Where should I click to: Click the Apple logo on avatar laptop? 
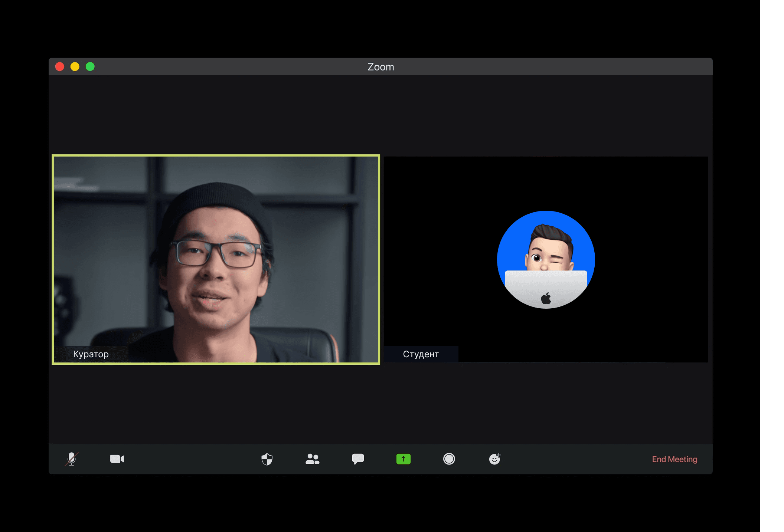click(x=546, y=298)
